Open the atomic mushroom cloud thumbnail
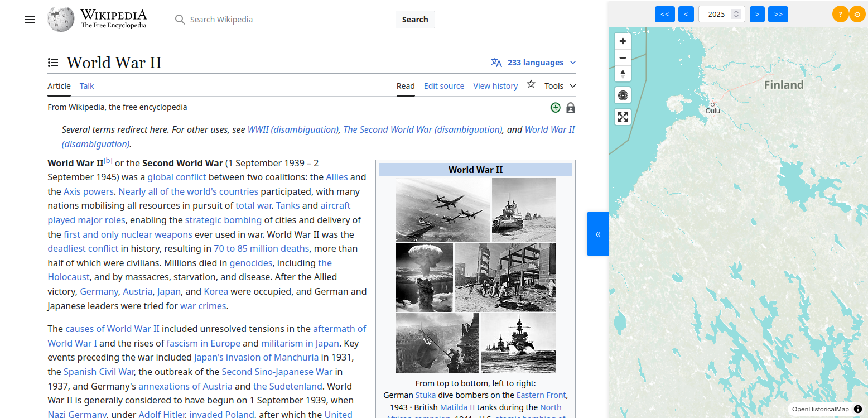868x418 pixels. click(424, 277)
